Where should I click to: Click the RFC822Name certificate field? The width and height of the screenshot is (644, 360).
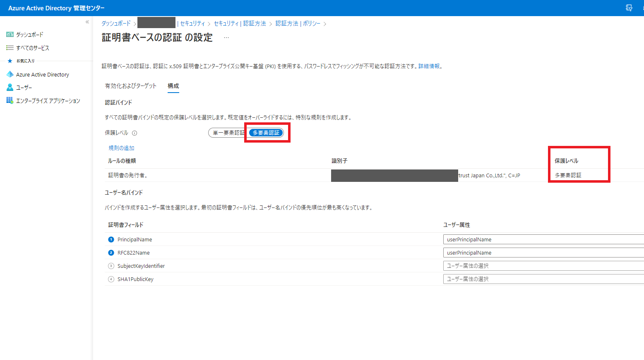click(x=134, y=253)
